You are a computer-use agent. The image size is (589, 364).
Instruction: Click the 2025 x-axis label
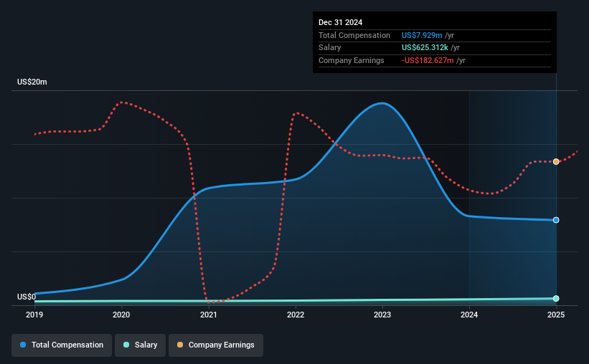(x=556, y=315)
